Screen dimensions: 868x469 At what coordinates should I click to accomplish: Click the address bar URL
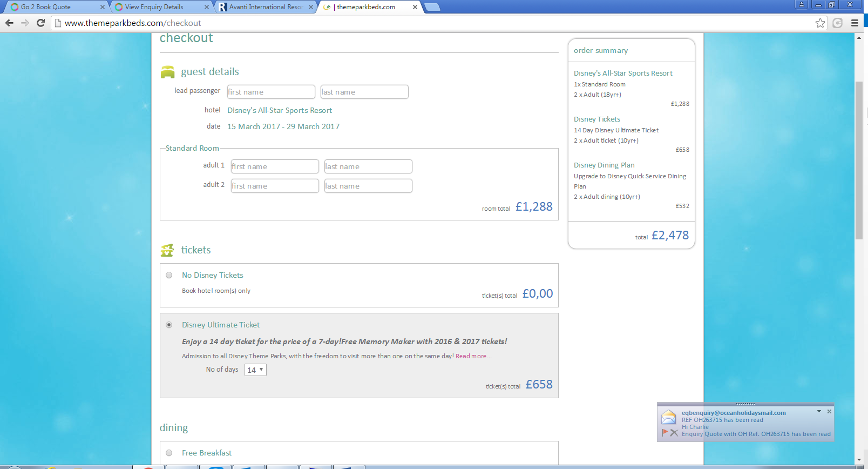click(133, 23)
